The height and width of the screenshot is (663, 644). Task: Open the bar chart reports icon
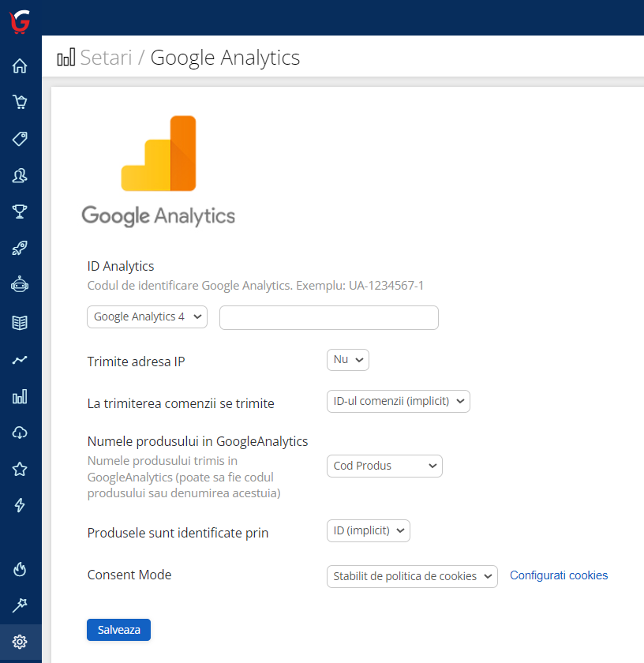[x=20, y=396]
